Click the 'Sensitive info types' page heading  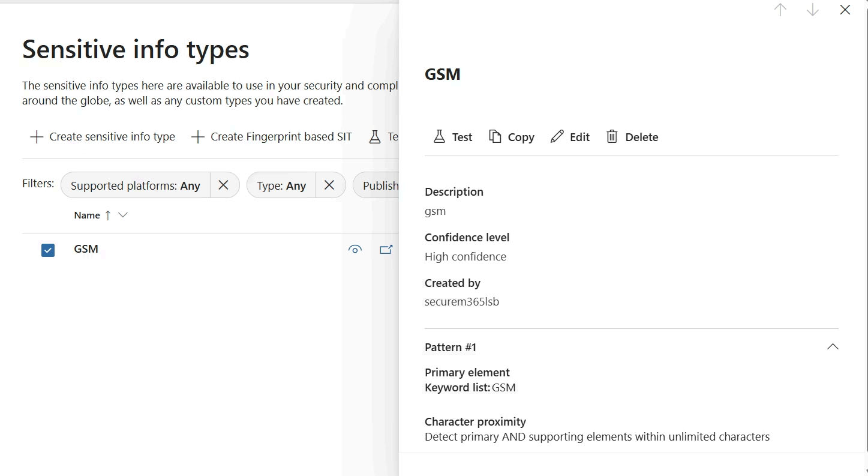pyautogui.click(x=136, y=49)
